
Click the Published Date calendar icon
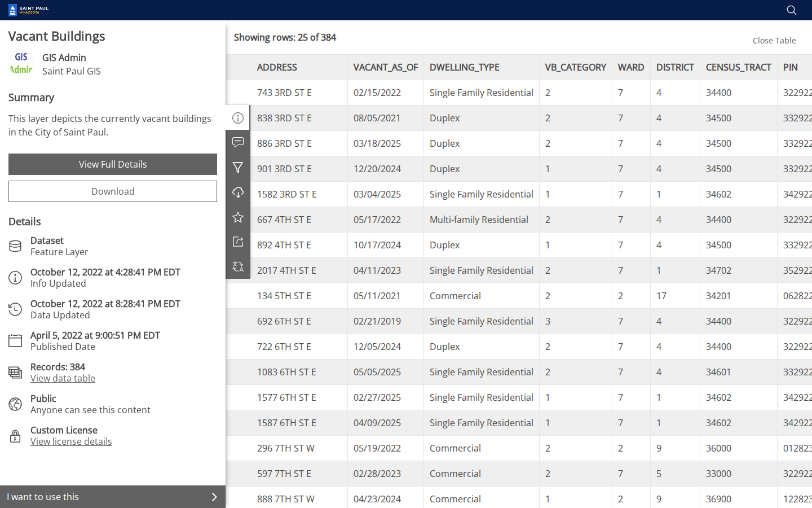click(15, 341)
